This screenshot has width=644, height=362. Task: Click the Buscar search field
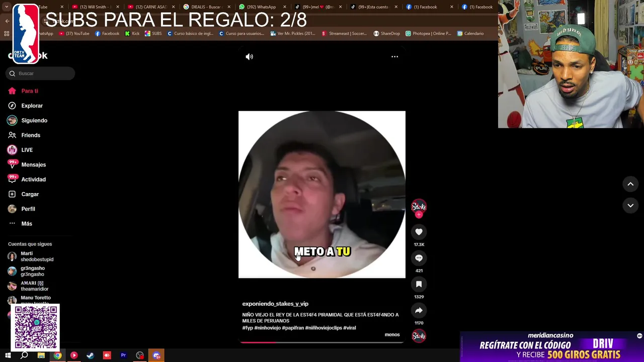tap(40, 73)
